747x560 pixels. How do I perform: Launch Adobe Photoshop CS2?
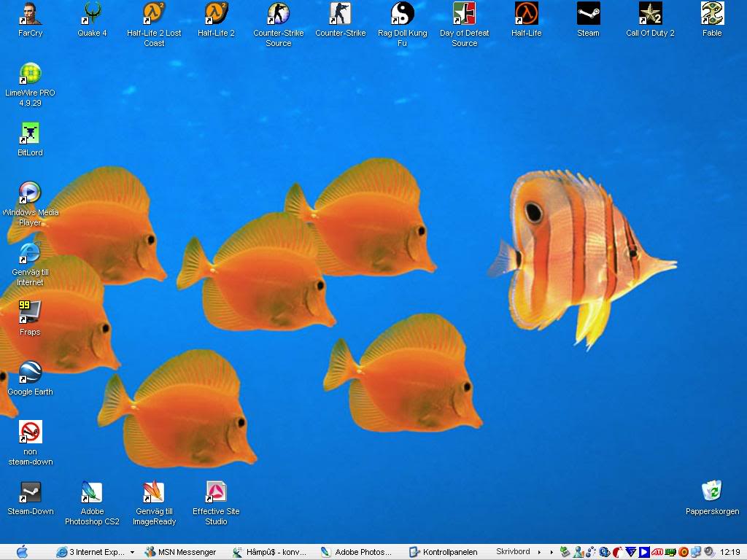coord(91,491)
